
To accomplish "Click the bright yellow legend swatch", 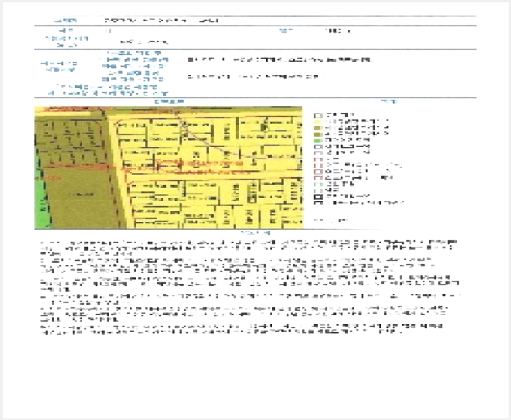I will [x=318, y=121].
